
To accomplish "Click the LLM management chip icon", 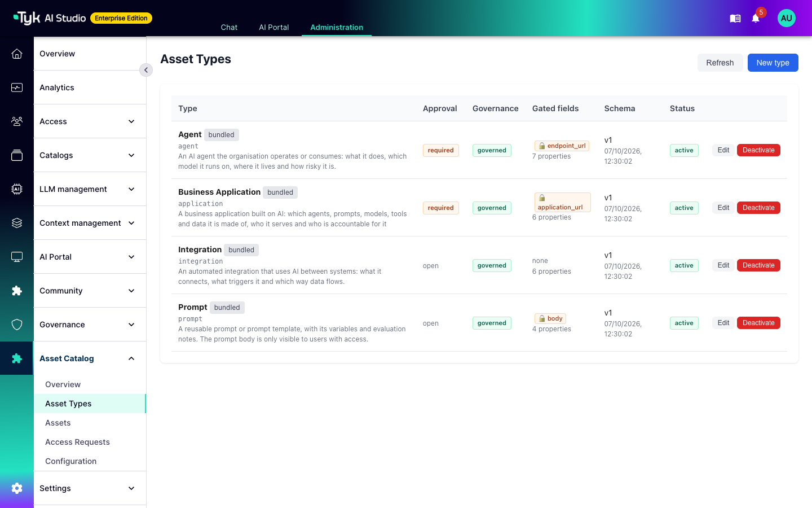I will [x=17, y=189].
